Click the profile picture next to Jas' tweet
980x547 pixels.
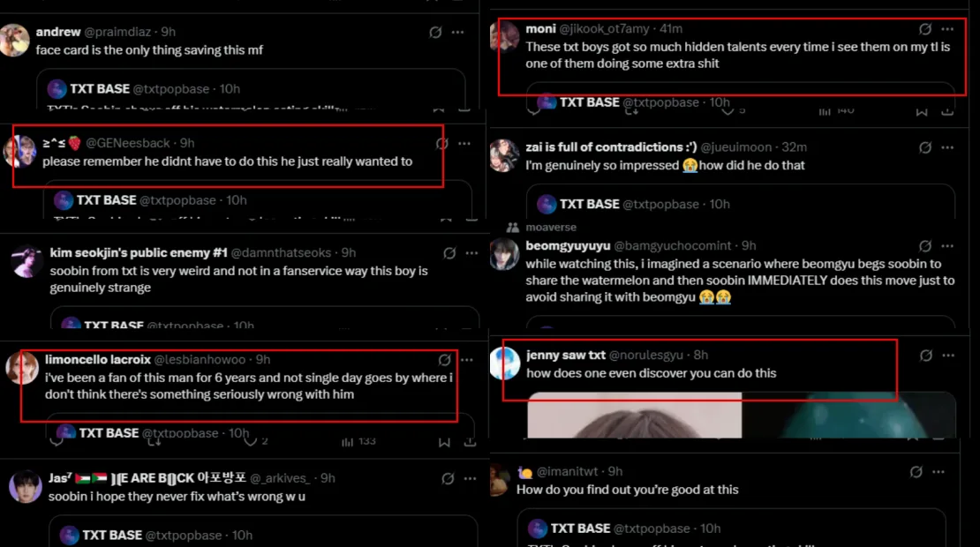(26, 487)
